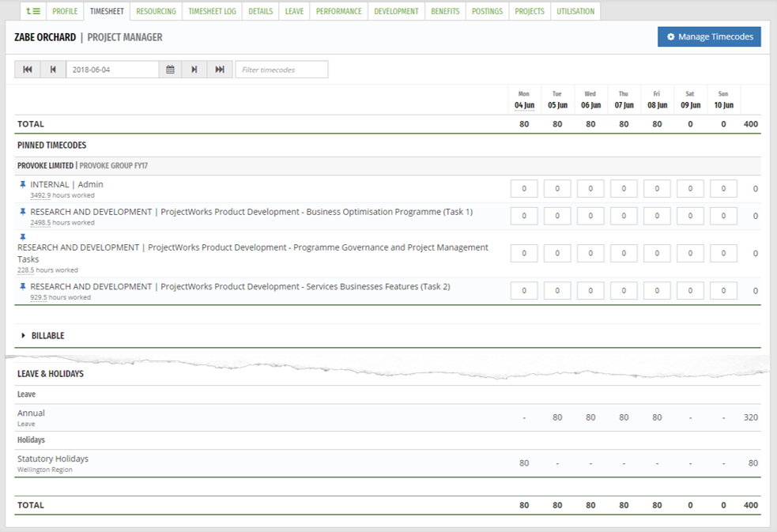Click INTERNAL Admin hours box for Wednesday
Screen dimensions: 777x532
(x=590, y=189)
